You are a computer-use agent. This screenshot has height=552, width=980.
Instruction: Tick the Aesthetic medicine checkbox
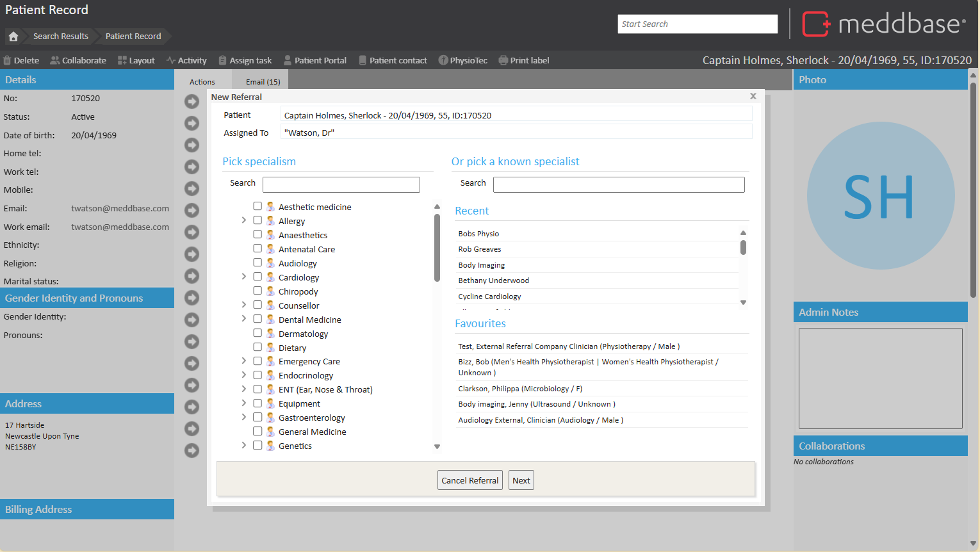[x=257, y=206]
